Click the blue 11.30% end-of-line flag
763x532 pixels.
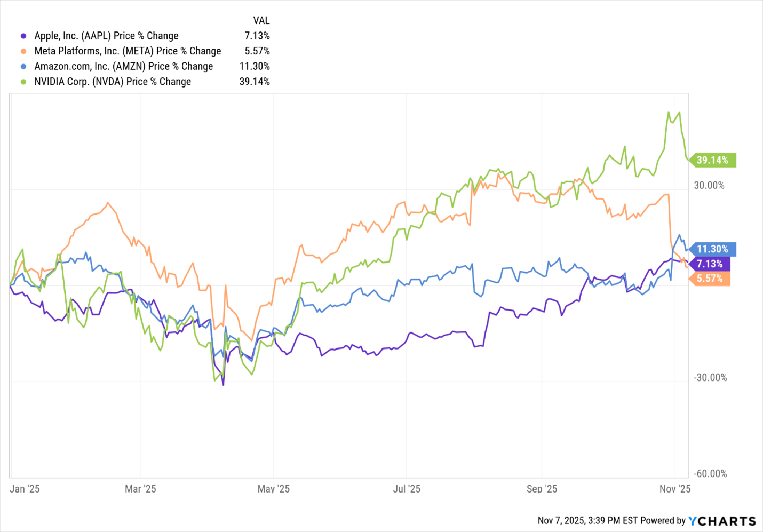[x=713, y=249]
